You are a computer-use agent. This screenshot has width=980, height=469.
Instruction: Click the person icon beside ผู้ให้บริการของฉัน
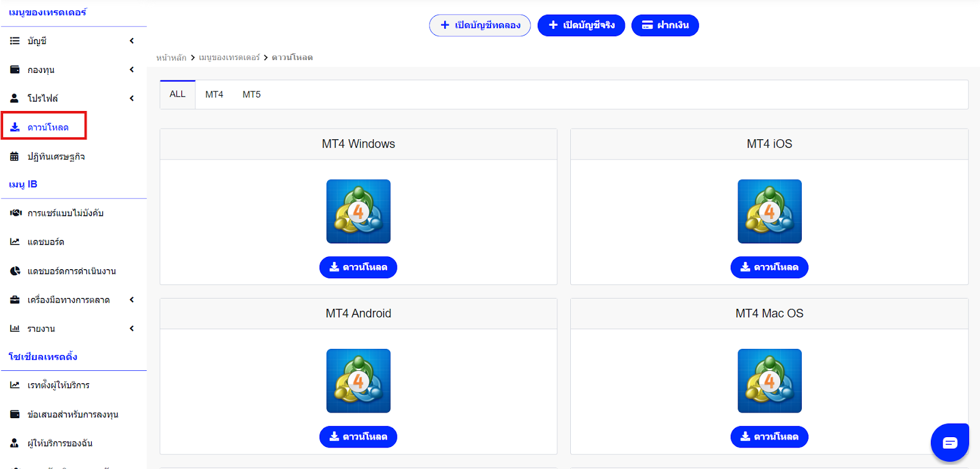(15, 443)
